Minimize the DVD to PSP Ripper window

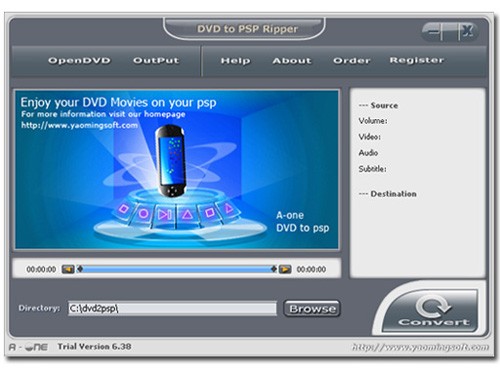click(x=433, y=32)
